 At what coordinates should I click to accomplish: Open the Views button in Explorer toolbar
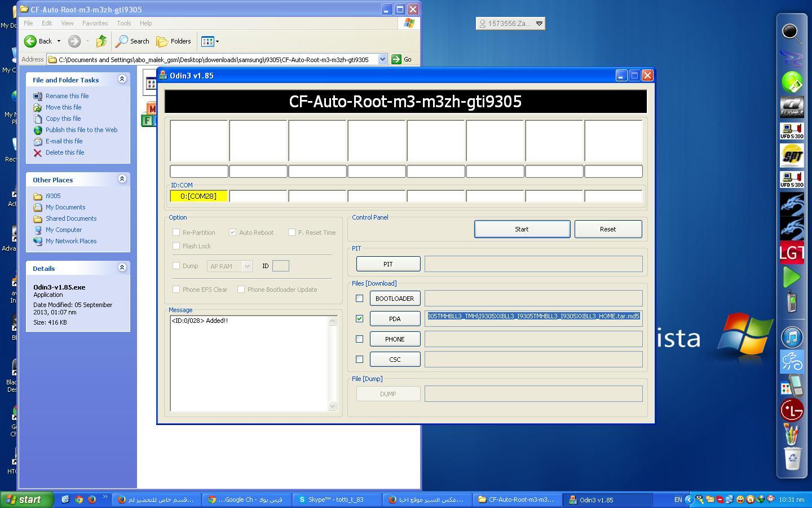(208, 41)
